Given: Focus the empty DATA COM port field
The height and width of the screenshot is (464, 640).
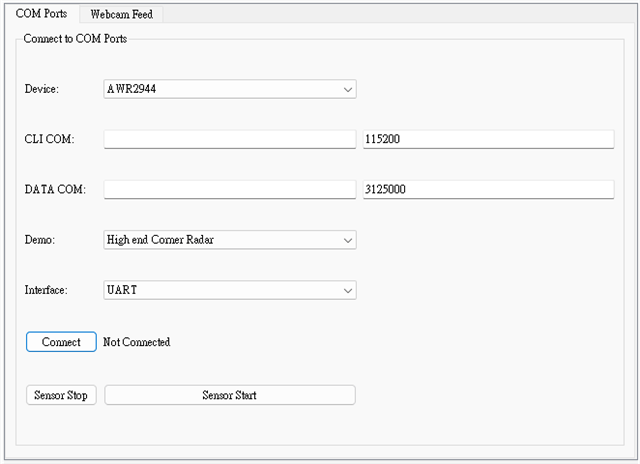Looking at the screenshot, I should coord(230,190).
